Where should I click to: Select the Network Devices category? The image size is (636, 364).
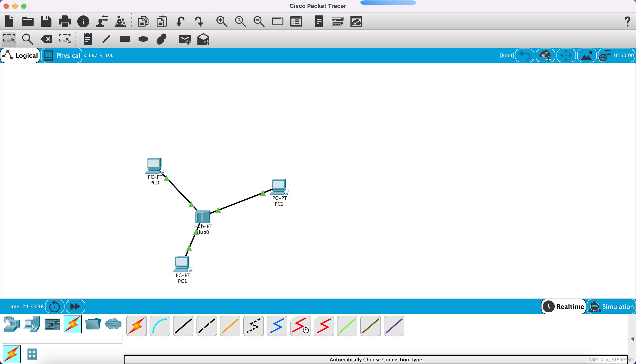(11, 324)
